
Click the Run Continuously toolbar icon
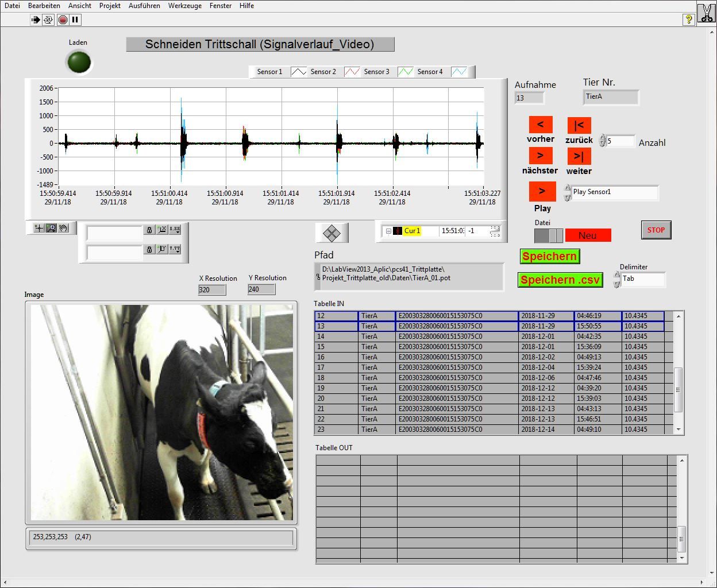49,20
